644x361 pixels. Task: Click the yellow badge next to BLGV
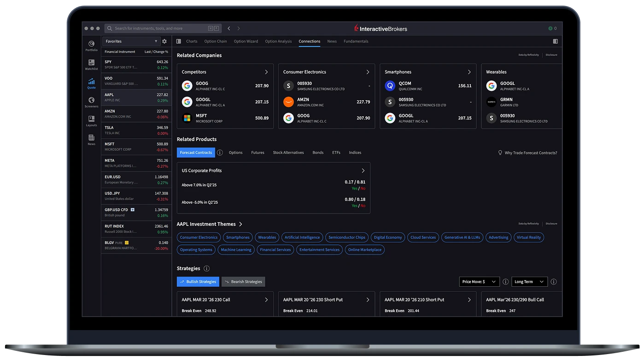(127, 243)
